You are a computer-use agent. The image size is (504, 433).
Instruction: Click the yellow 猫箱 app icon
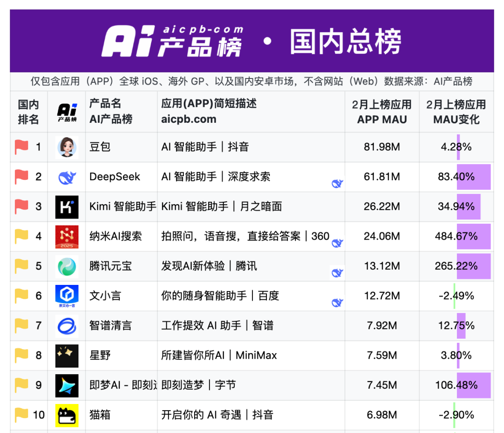(67, 415)
